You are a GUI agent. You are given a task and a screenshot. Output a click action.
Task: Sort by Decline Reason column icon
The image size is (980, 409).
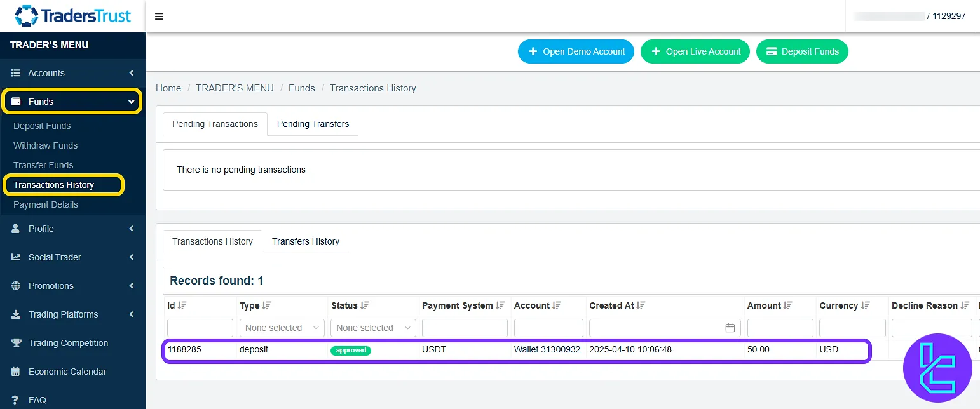click(x=965, y=305)
